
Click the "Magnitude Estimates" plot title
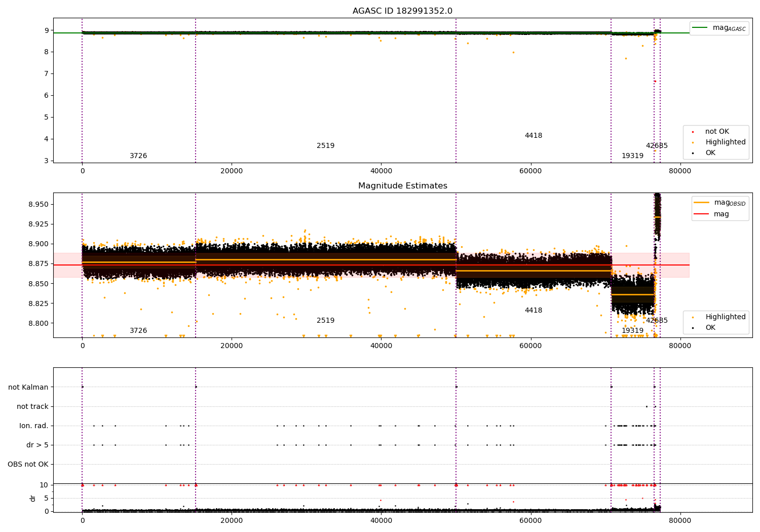coord(402,186)
